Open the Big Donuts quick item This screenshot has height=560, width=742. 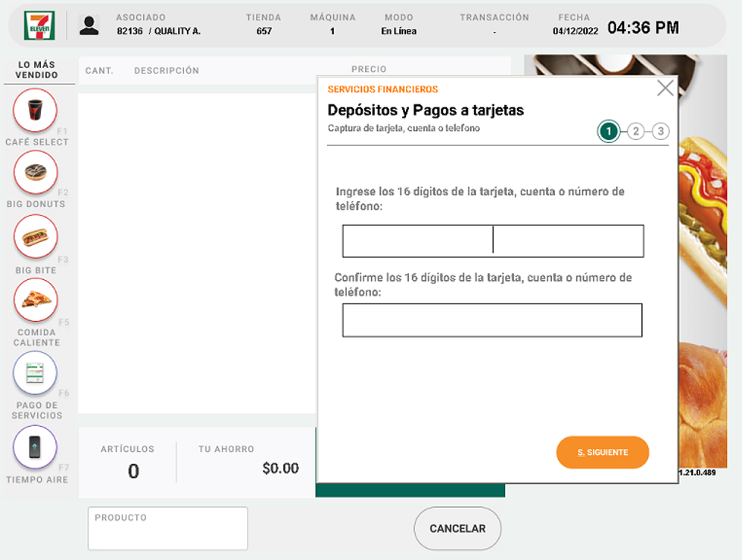tap(35, 173)
